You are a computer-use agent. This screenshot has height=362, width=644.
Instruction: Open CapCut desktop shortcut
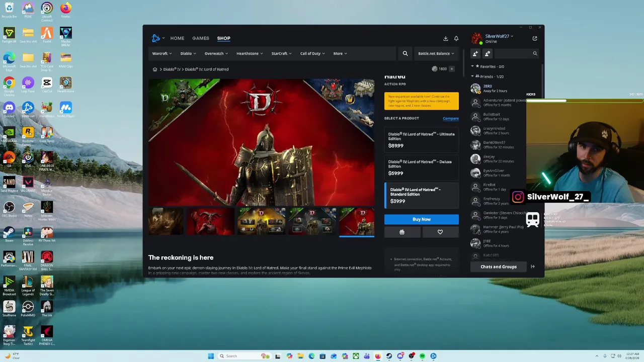click(47, 85)
